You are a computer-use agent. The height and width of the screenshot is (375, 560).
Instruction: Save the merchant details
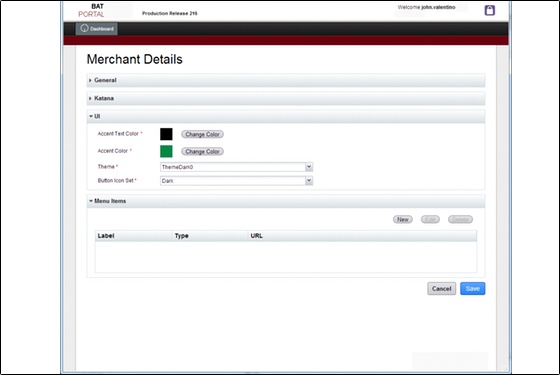472,289
